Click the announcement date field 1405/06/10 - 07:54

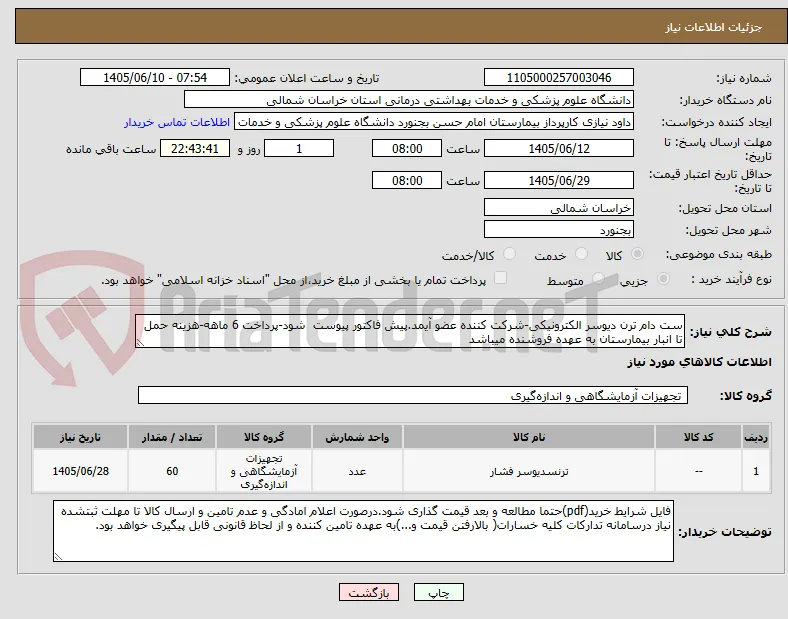[155, 77]
